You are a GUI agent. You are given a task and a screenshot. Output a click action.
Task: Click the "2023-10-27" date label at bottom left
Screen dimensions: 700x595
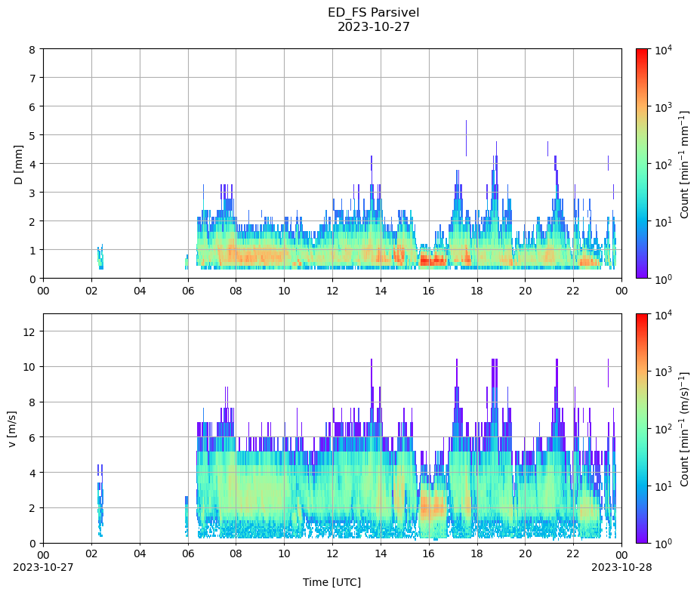point(43,567)
